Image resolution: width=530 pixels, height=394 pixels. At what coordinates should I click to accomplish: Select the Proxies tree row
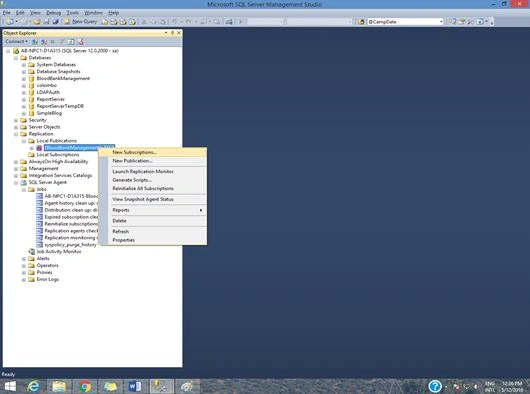tap(44, 272)
